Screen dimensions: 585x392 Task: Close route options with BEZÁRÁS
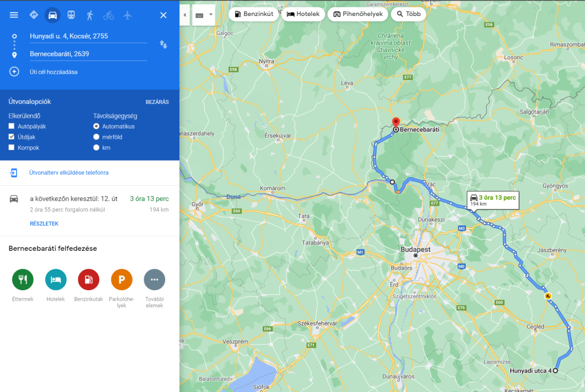(157, 102)
